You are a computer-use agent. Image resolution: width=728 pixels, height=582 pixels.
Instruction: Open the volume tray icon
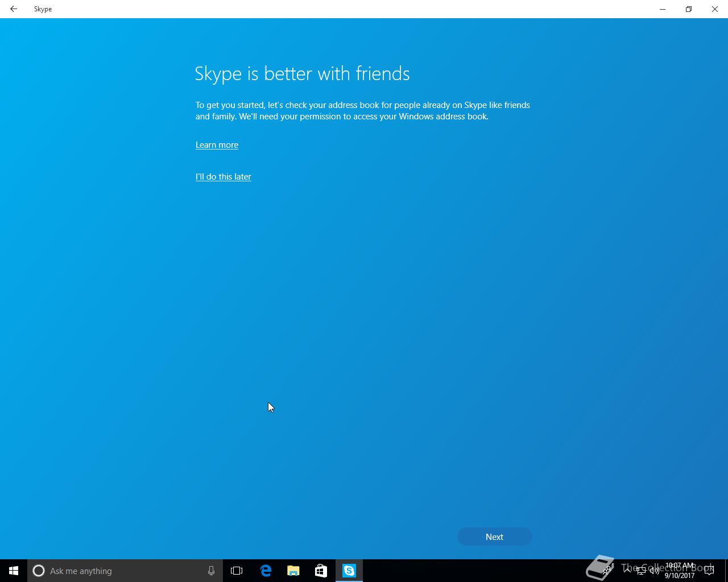pos(654,571)
